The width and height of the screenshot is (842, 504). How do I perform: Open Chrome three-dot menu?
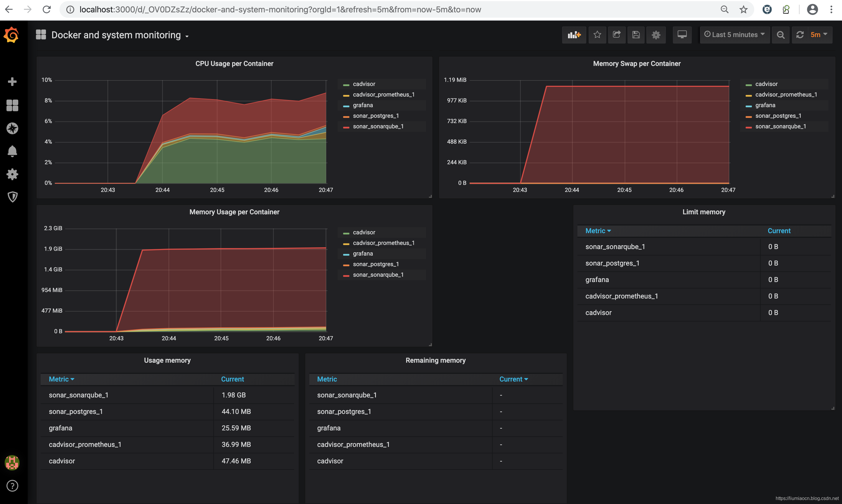[831, 9]
